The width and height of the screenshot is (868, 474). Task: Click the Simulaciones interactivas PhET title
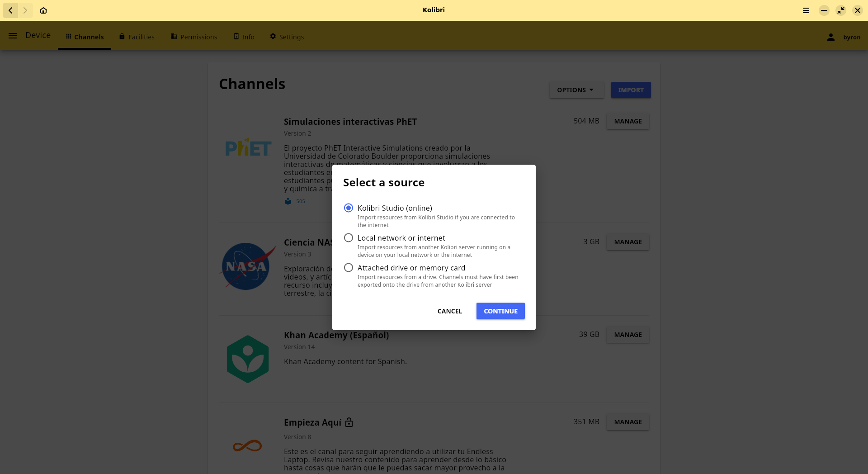coord(350,122)
